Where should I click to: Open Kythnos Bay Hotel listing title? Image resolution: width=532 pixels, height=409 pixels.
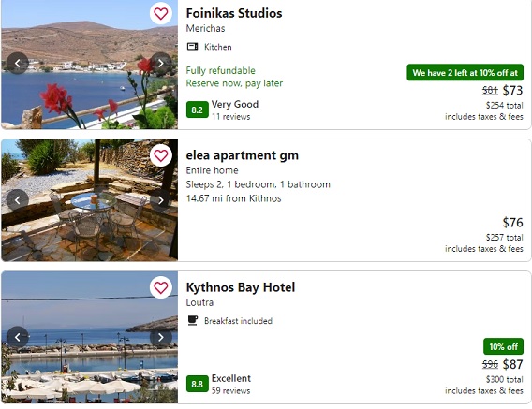click(x=241, y=287)
